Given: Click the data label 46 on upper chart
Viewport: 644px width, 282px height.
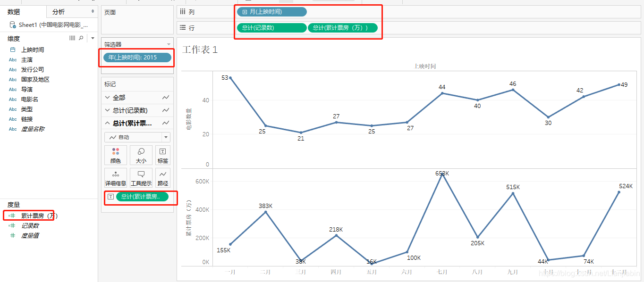Looking at the screenshot, I should click(513, 84).
